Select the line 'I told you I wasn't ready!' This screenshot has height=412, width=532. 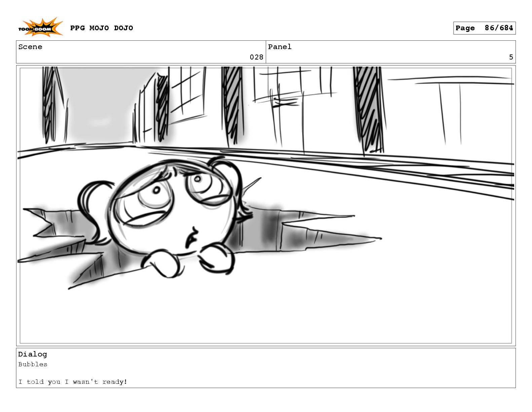coord(73,382)
